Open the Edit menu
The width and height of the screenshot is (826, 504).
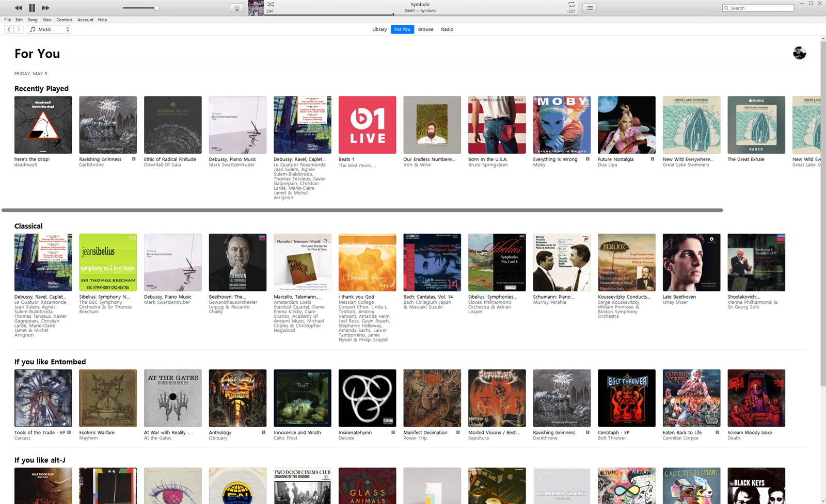point(19,20)
